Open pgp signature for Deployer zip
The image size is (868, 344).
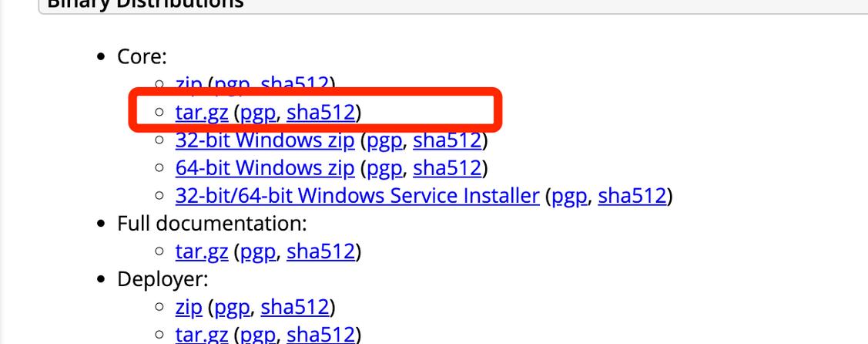232,307
